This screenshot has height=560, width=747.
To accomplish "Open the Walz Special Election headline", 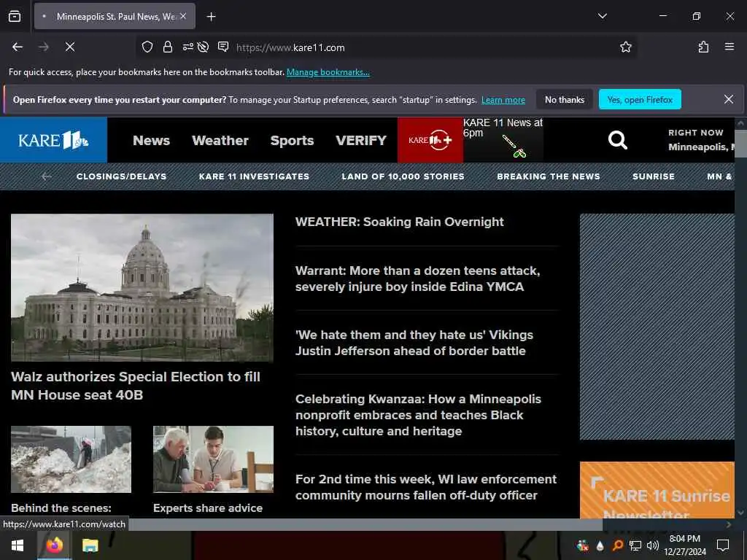I will 136,386.
